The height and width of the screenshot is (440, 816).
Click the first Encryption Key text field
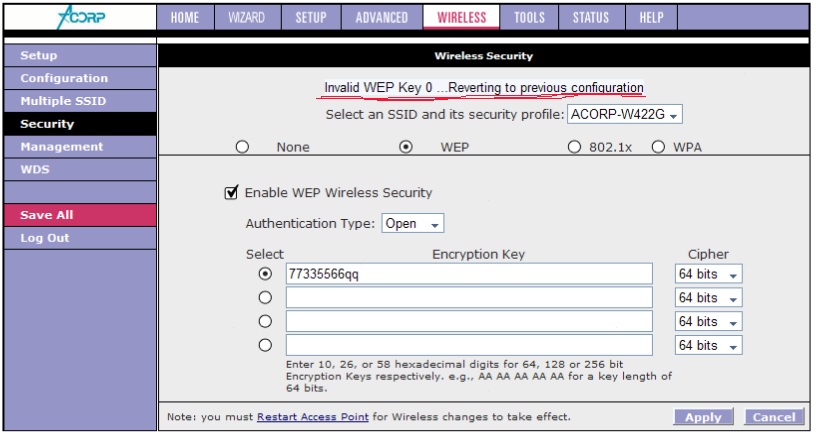pos(469,274)
